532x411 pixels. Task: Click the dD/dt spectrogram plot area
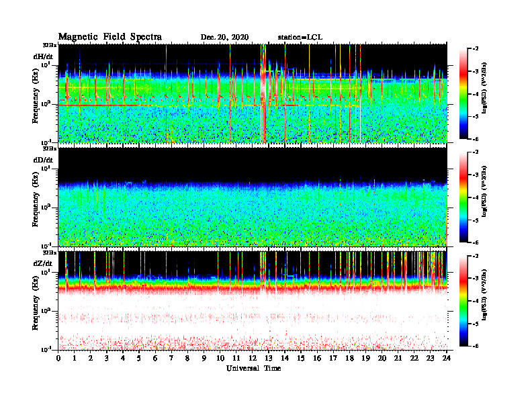pyautogui.click(x=253, y=197)
